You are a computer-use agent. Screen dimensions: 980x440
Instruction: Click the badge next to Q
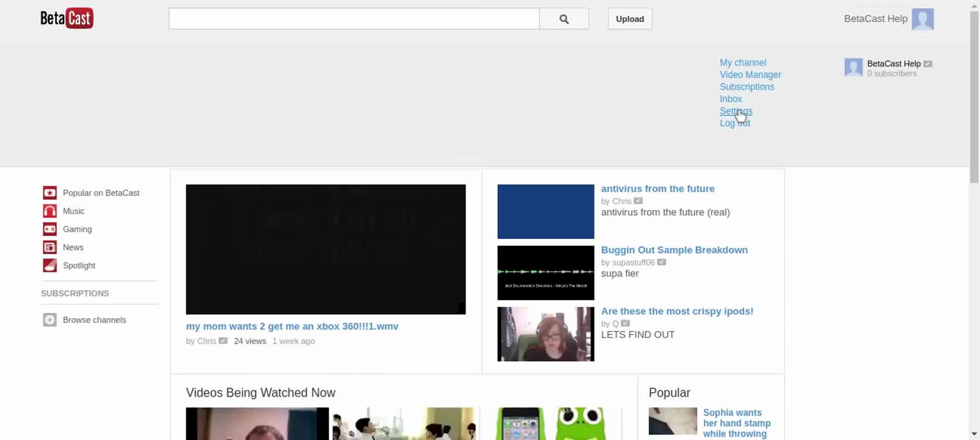626,323
